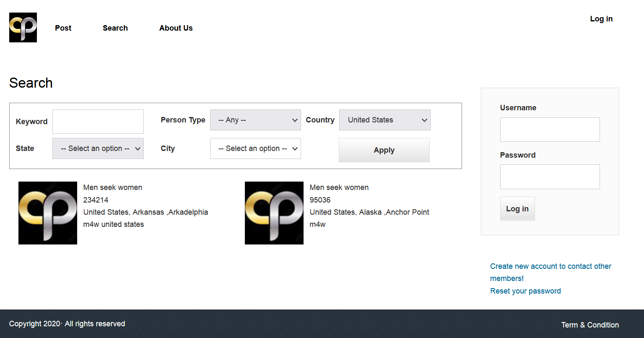Open Term & Condition footer link
The height and width of the screenshot is (338, 644).
(x=590, y=325)
